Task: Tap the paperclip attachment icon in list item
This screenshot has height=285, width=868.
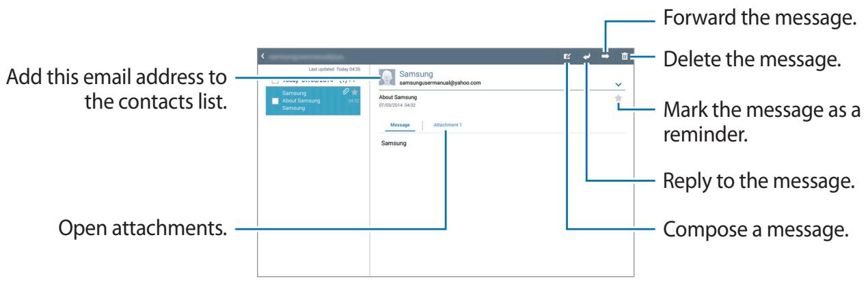Action: tap(345, 92)
